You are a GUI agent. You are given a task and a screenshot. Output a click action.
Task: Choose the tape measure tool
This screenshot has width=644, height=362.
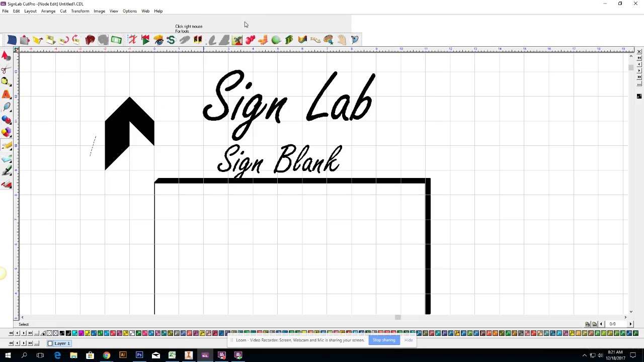(6, 81)
